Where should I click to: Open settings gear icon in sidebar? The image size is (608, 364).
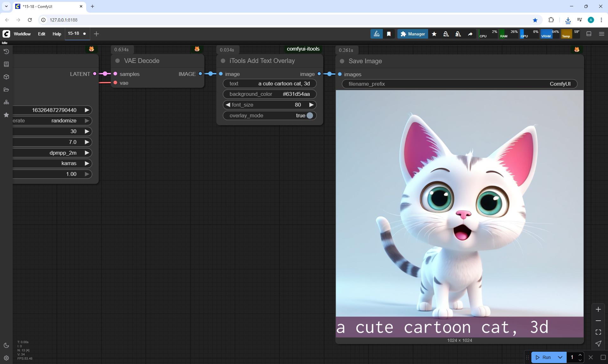point(6,358)
